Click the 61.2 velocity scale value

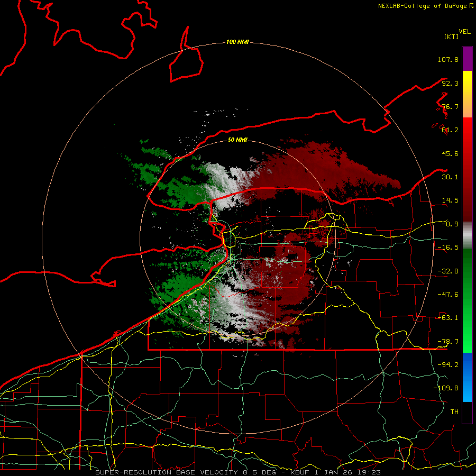click(x=450, y=130)
